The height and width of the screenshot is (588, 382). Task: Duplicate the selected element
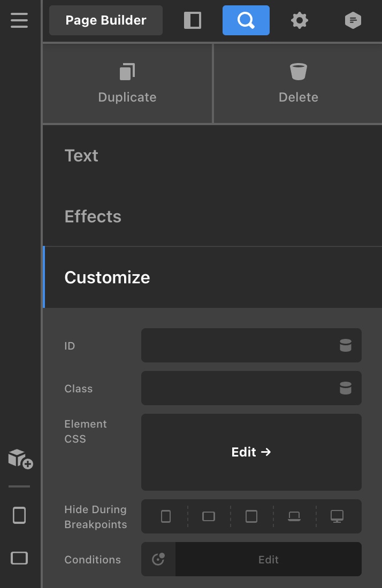click(x=127, y=83)
